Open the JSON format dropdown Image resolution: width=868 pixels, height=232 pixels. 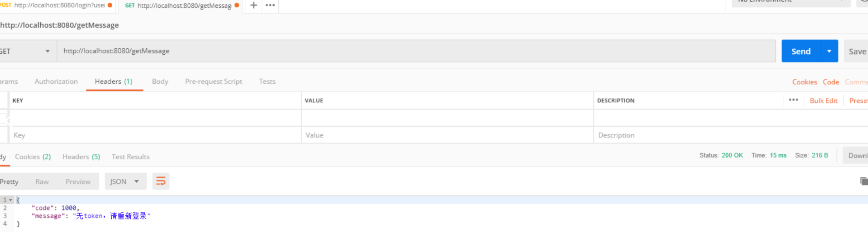click(125, 181)
